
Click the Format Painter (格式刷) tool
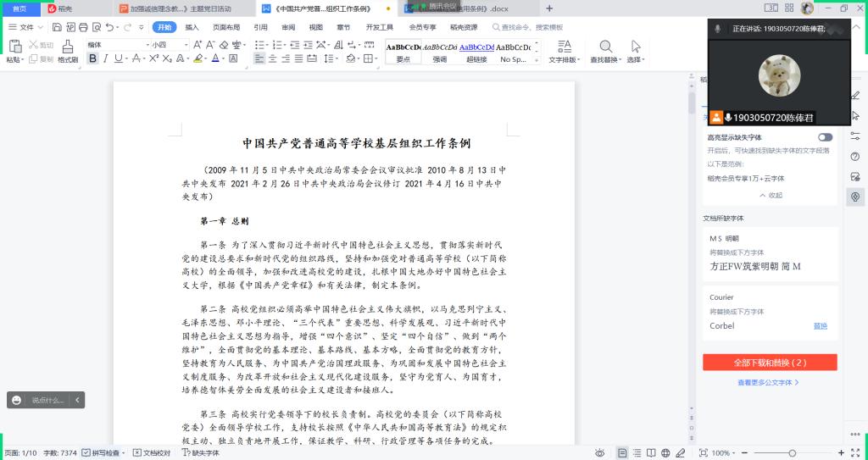[x=68, y=49]
